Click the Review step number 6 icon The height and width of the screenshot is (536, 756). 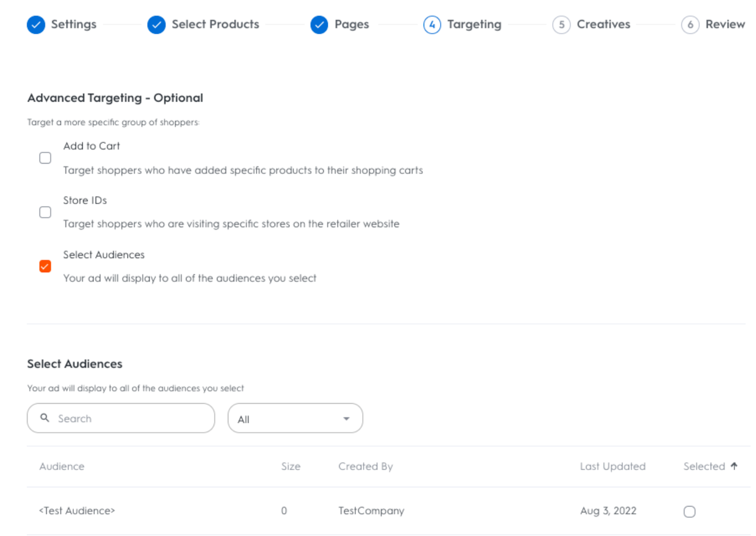(x=690, y=25)
